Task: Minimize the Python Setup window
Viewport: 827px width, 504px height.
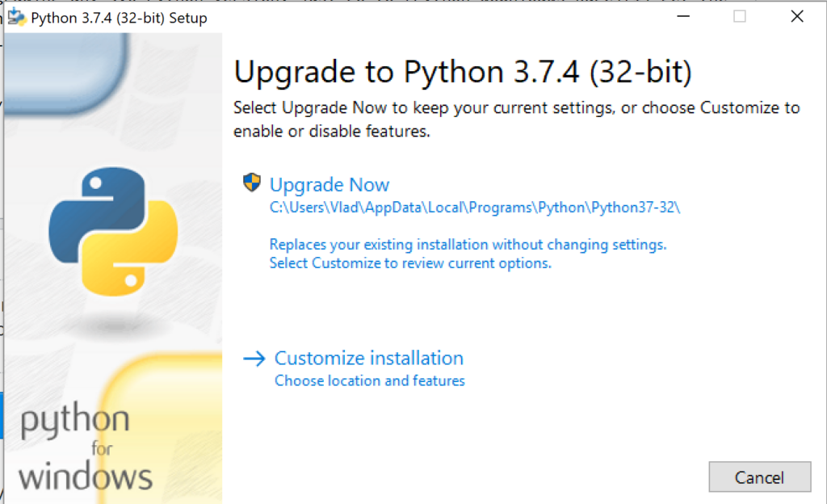Action: pos(682,16)
